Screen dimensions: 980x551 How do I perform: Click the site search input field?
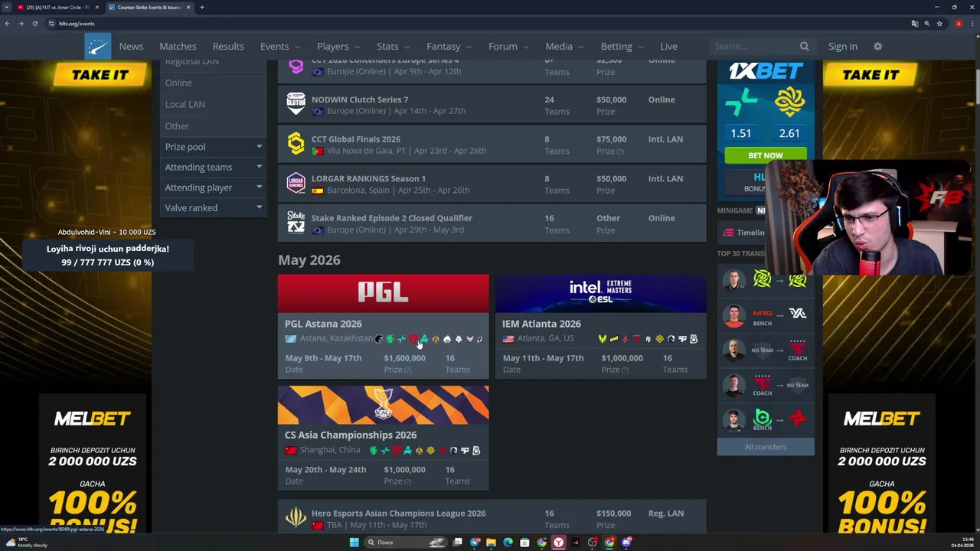tap(754, 47)
